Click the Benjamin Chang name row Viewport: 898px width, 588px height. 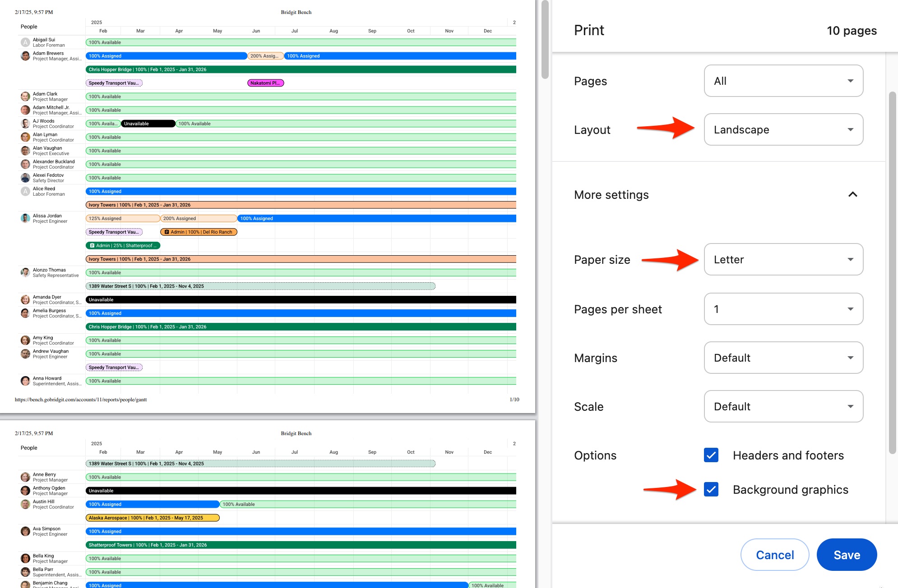[50, 583]
